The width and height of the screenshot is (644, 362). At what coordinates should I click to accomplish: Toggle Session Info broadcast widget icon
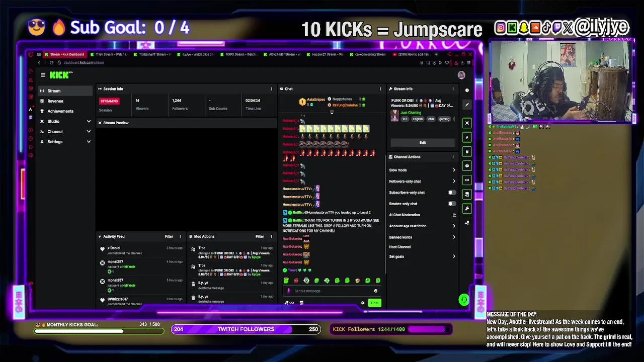[467, 180]
